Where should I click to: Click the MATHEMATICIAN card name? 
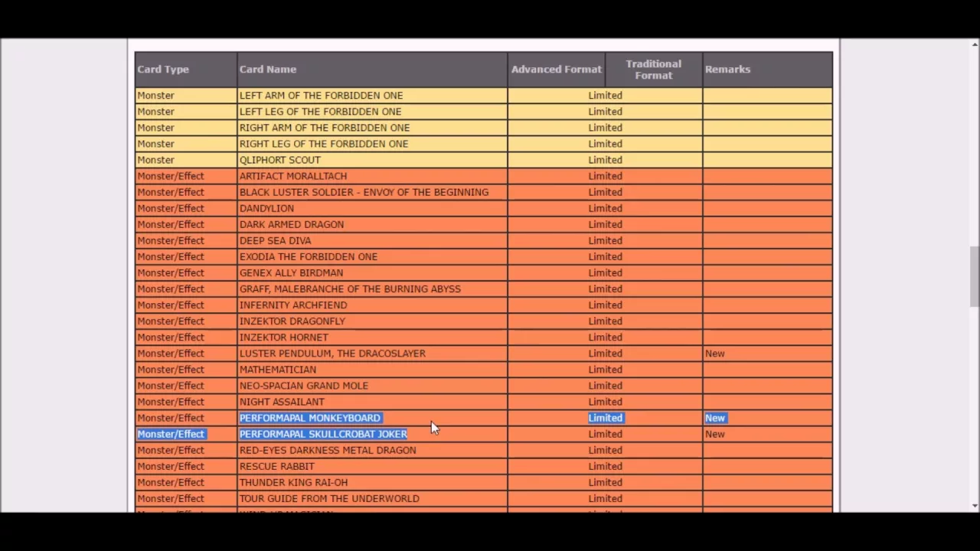[278, 370]
